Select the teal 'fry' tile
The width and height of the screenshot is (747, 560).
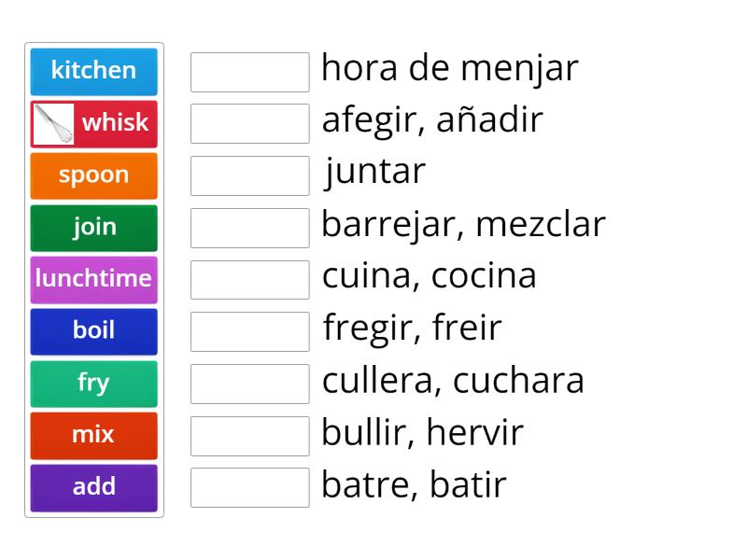point(93,383)
